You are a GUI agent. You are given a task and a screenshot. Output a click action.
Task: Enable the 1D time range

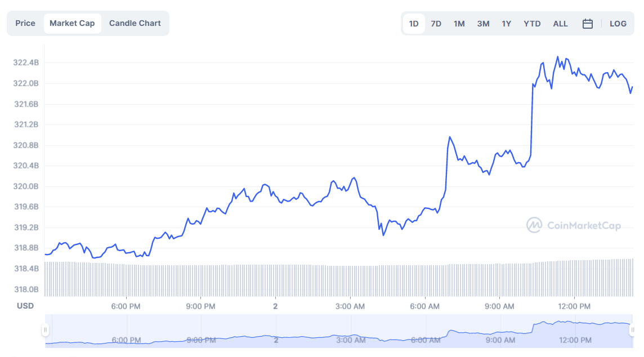413,23
